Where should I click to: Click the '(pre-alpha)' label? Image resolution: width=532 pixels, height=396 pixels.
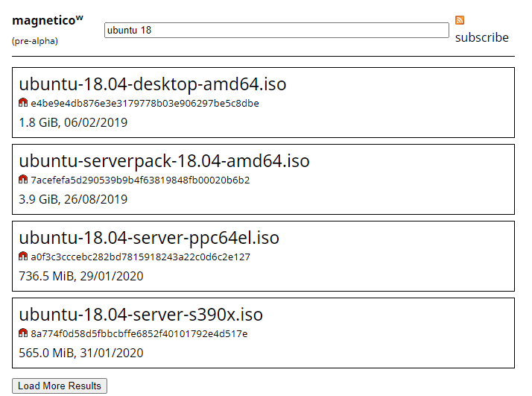35,41
